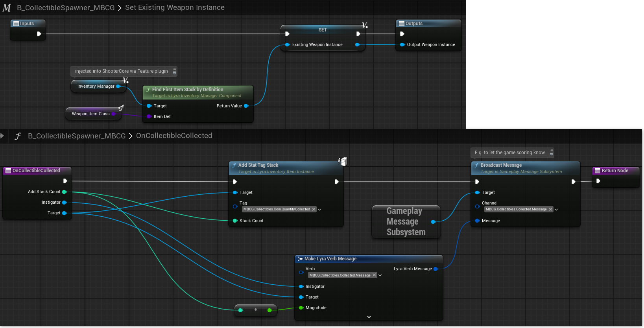Remove the Channel tag using its X button
The width and height of the screenshot is (644, 328).
(x=550, y=209)
